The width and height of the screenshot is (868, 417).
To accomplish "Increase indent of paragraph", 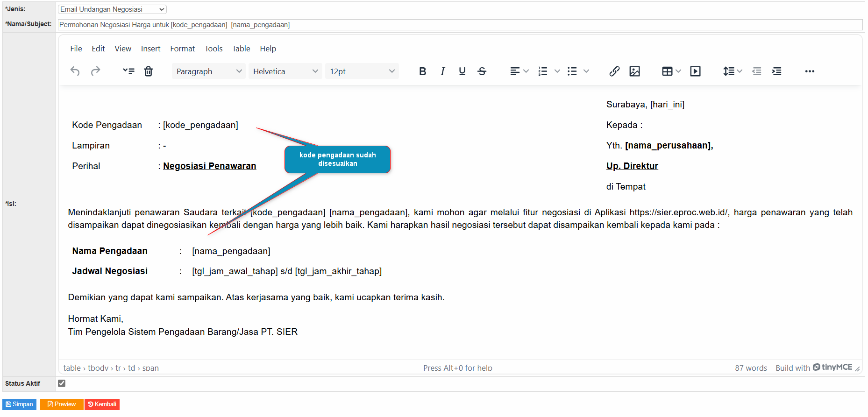I will (x=776, y=71).
